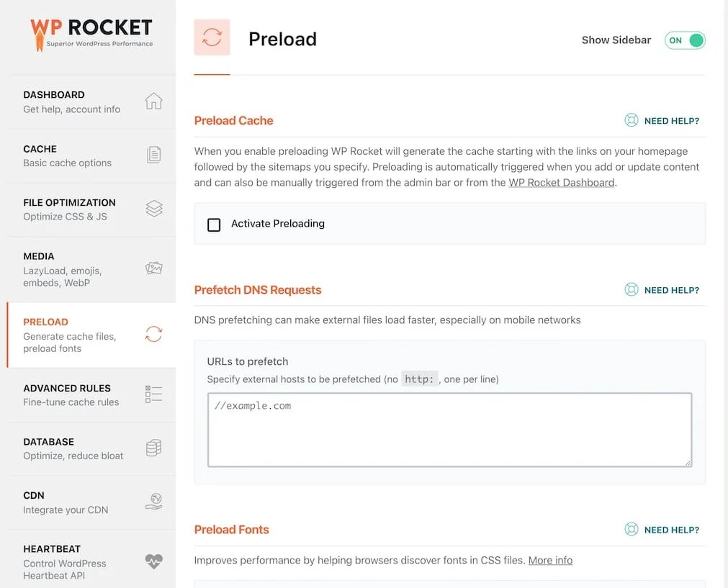Open the Advanced Rules checklist icon
The image size is (728, 588).
[153, 394]
